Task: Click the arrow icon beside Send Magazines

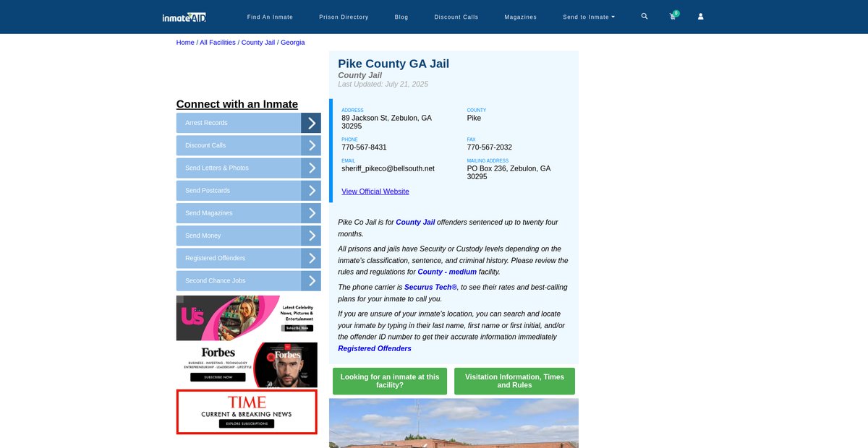Action: click(x=311, y=213)
